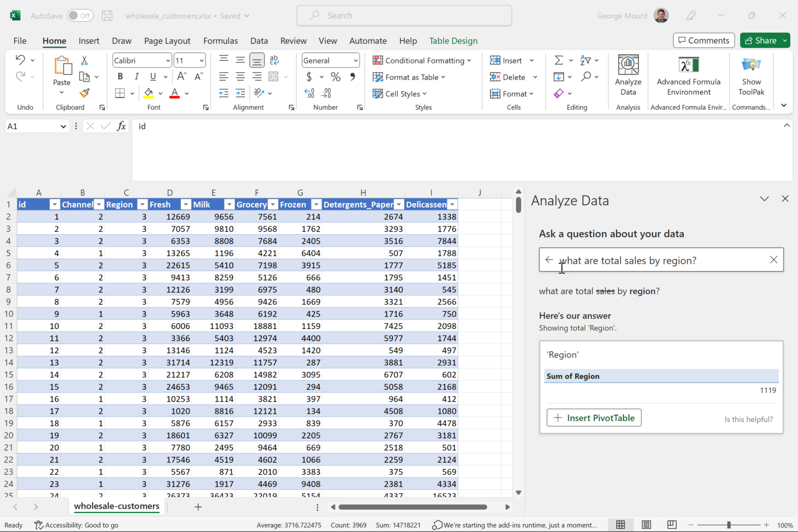Image resolution: width=798 pixels, height=532 pixels.
Task: Open the Formulas ribbon tab
Action: (220, 41)
